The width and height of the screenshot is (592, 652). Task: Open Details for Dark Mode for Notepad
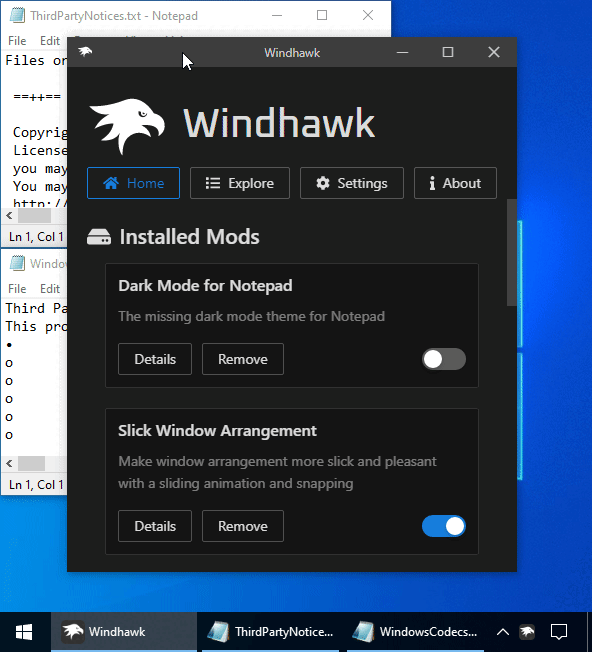155,359
